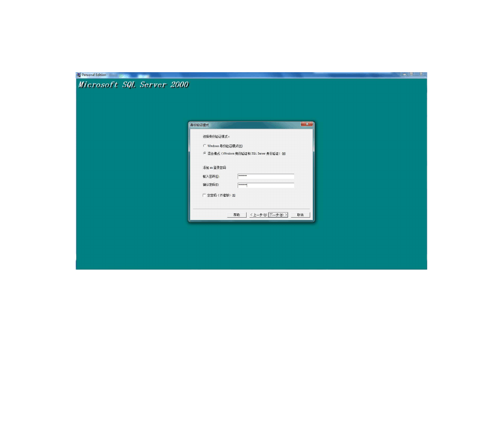
Task: Enable the blank password (空密码) checkbox
Action: 204,195
